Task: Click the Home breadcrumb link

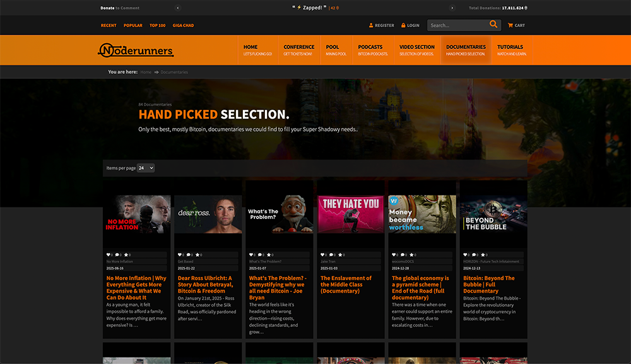Action: [146, 72]
